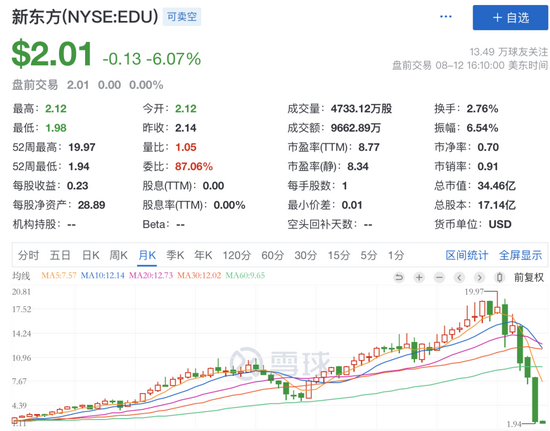Click the stock title 新东方(NYSE:EDU)
Image resolution: width=550 pixels, height=431 pixels.
(85, 17)
